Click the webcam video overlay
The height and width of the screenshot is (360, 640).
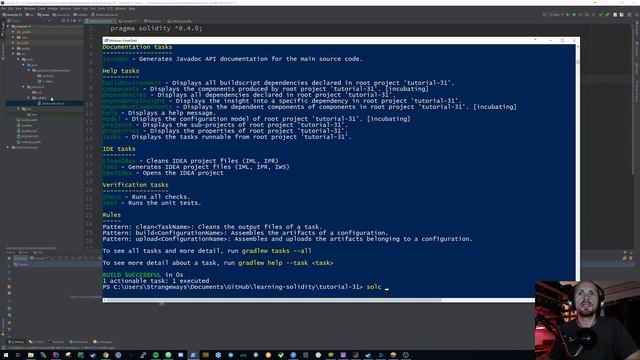tap(587, 320)
